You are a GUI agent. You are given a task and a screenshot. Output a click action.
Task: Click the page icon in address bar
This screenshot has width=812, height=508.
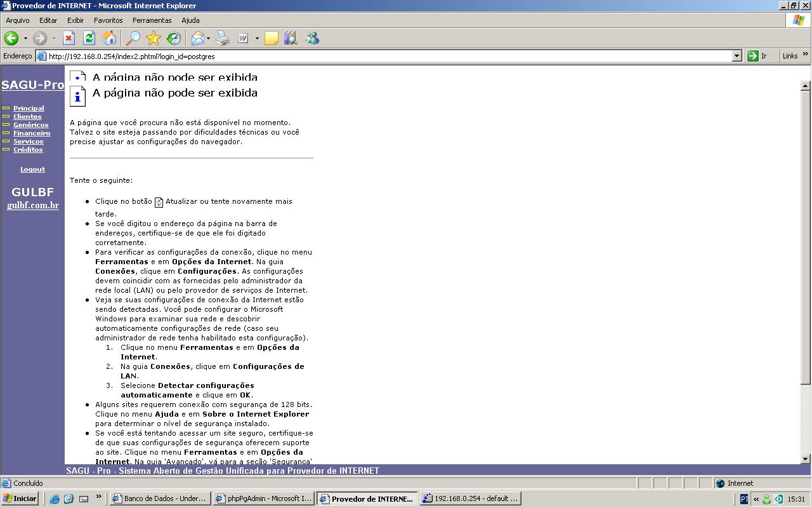pos(42,56)
